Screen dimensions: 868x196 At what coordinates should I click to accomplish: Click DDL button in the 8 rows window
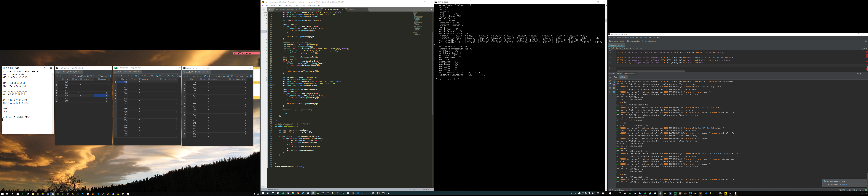(x=96, y=76)
